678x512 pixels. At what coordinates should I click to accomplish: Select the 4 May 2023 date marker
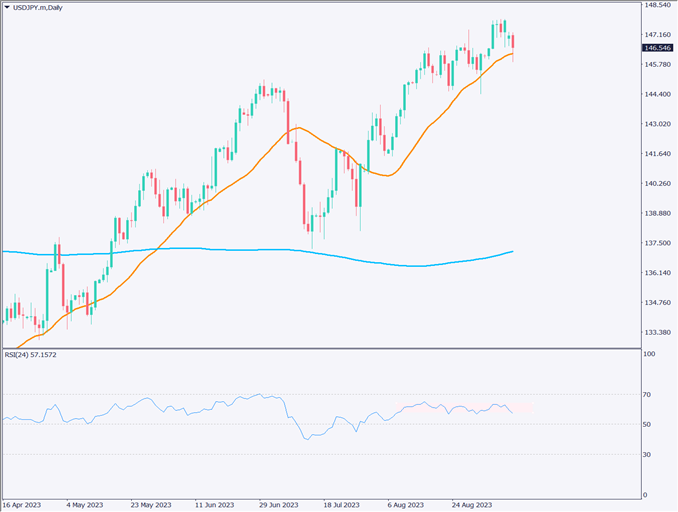pyautogui.click(x=83, y=505)
